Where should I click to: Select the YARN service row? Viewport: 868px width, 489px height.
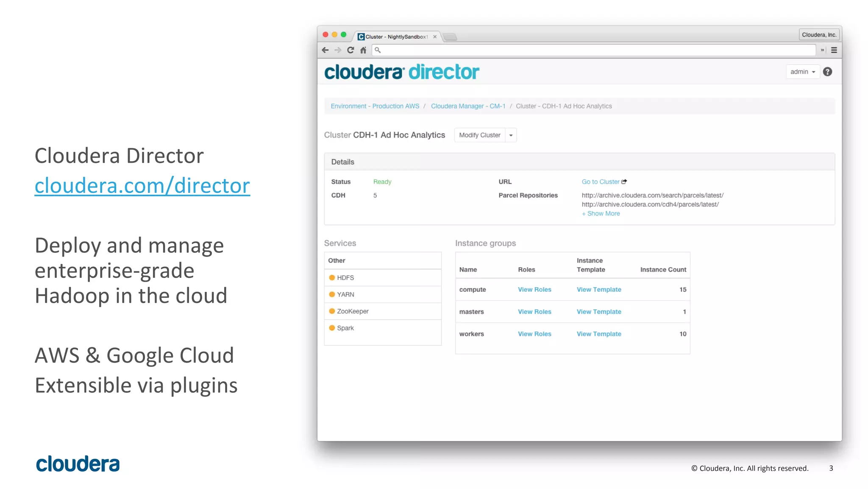[383, 294]
